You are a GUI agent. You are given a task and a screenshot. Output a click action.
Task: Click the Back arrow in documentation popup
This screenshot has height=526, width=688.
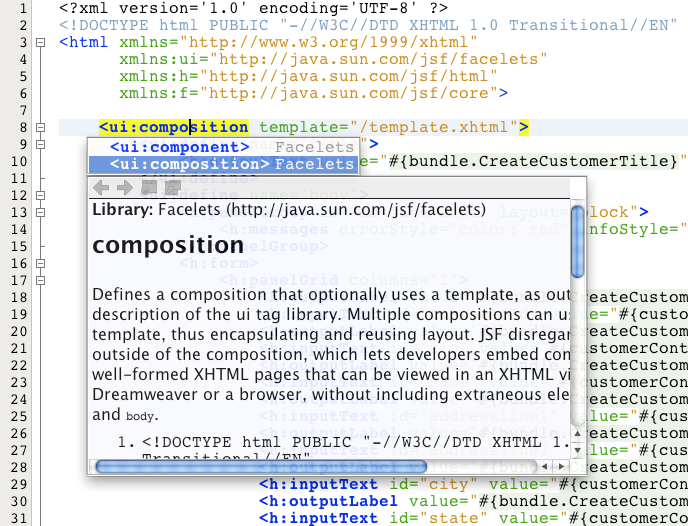pos(100,188)
